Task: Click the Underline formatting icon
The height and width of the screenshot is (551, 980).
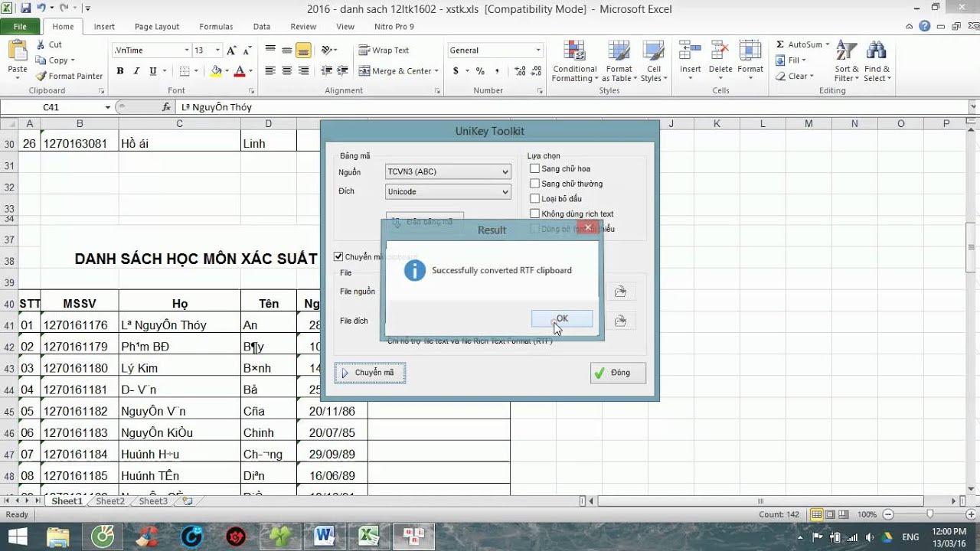Action: coord(153,71)
